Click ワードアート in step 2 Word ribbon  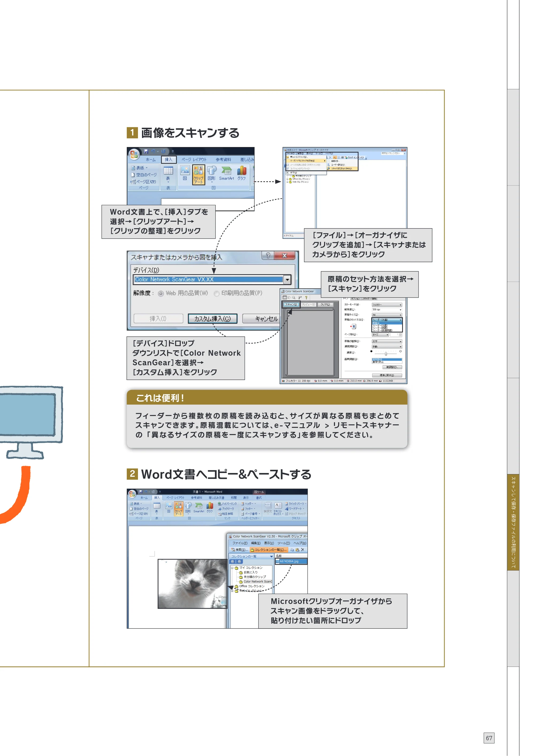click(x=294, y=509)
